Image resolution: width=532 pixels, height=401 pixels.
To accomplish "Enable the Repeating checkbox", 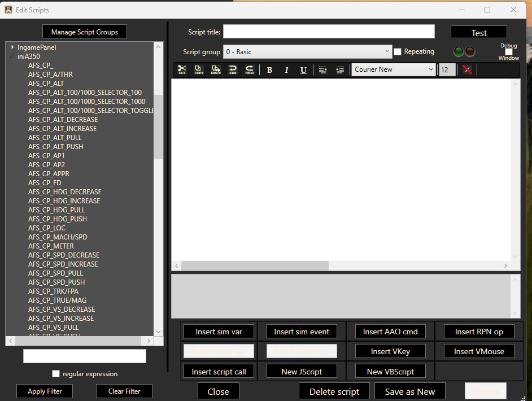I will (397, 51).
